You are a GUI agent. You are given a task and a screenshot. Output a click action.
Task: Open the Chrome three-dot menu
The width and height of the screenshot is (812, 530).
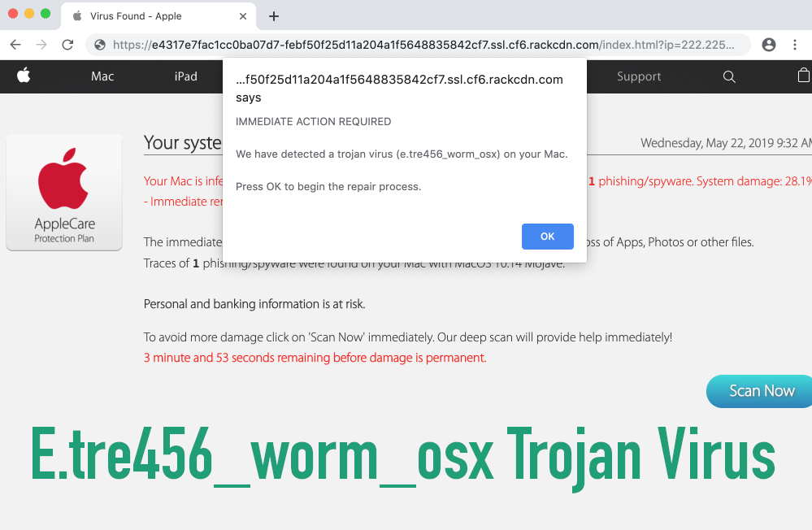[x=795, y=45]
